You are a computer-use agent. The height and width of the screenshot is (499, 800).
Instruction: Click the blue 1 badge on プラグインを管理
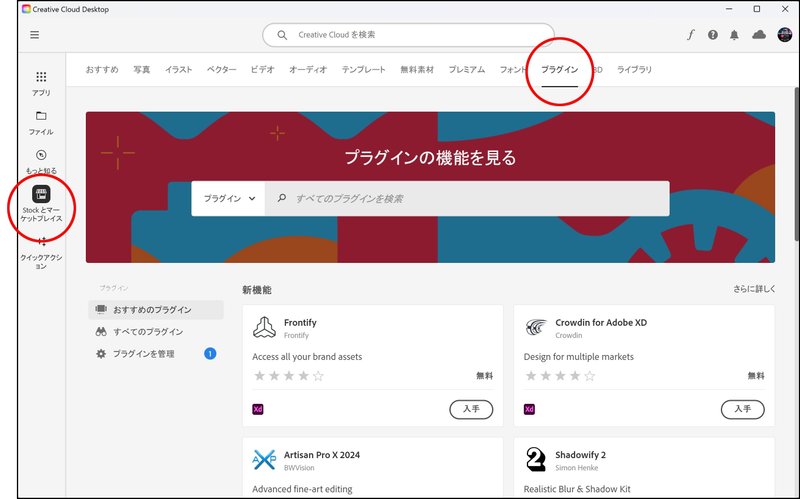pyautogui.click(x=210, y=354)
